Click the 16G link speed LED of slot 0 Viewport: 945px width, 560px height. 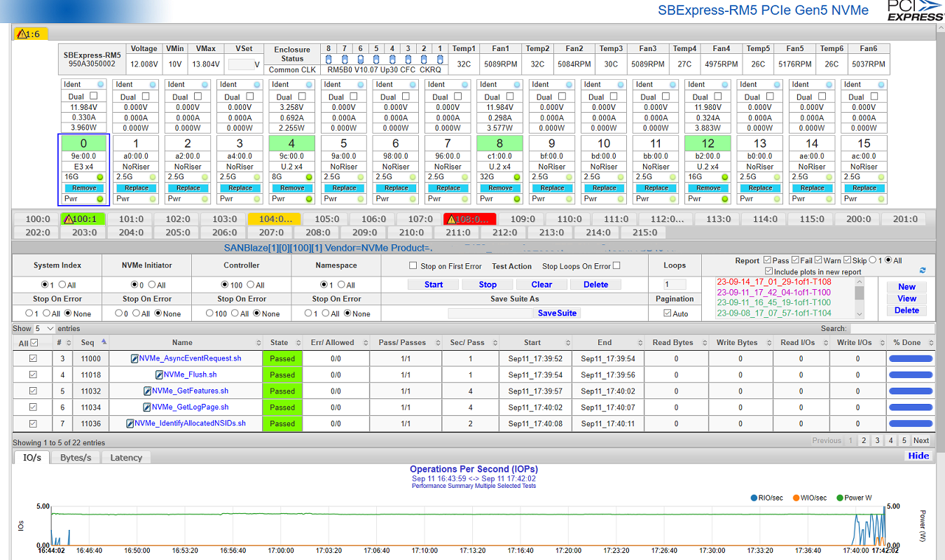point(100,177)
